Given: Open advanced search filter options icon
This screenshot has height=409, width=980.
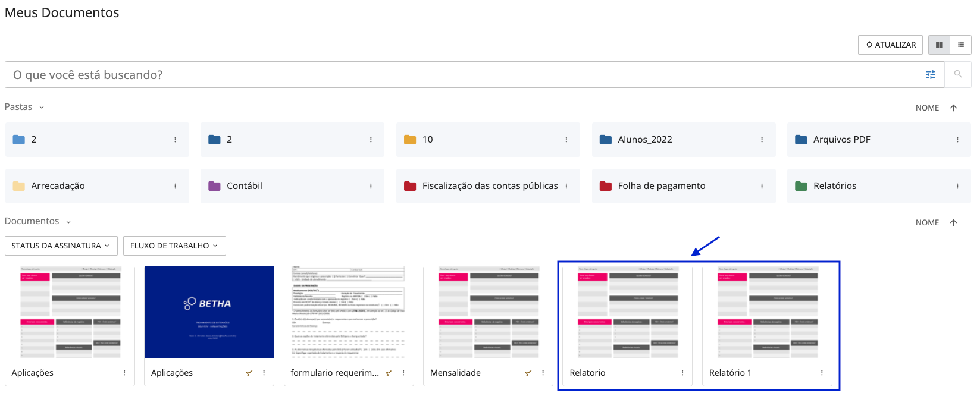Looking at the screenshot, I should coord(931,74).
